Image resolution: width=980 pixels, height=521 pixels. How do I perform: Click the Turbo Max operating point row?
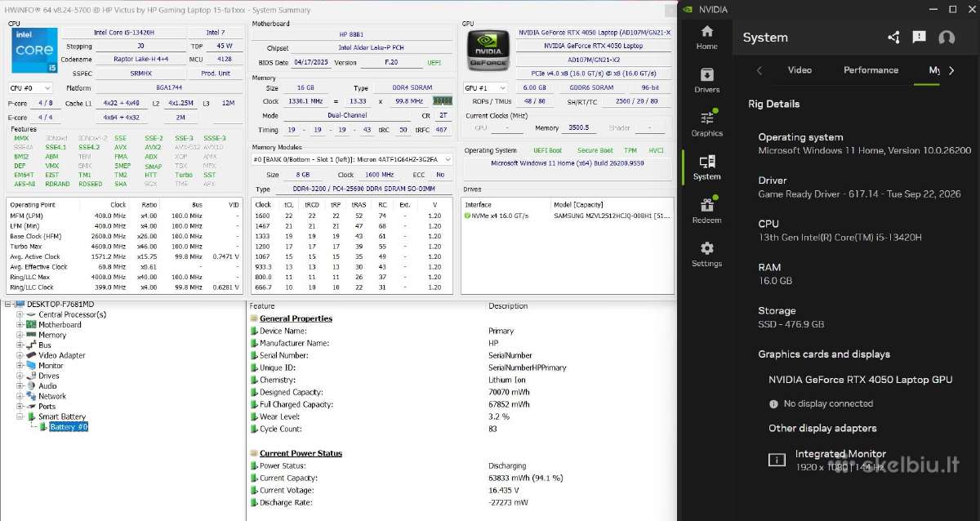point(125,246)
